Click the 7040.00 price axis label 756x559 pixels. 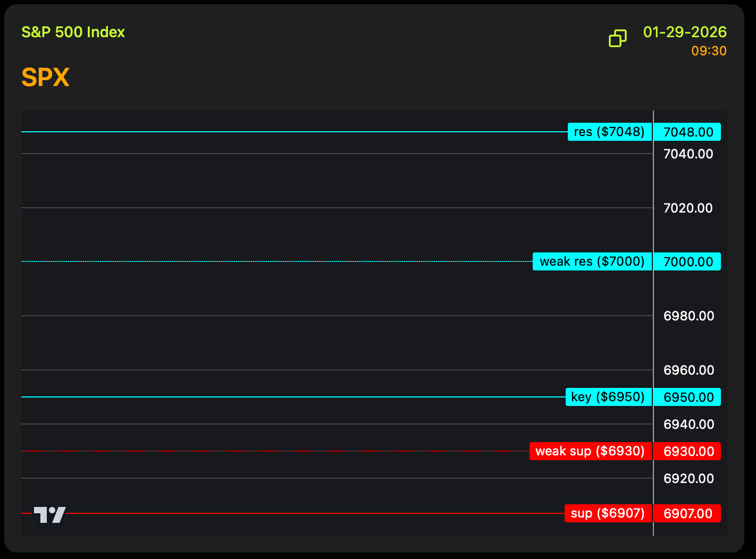point(688,154)
